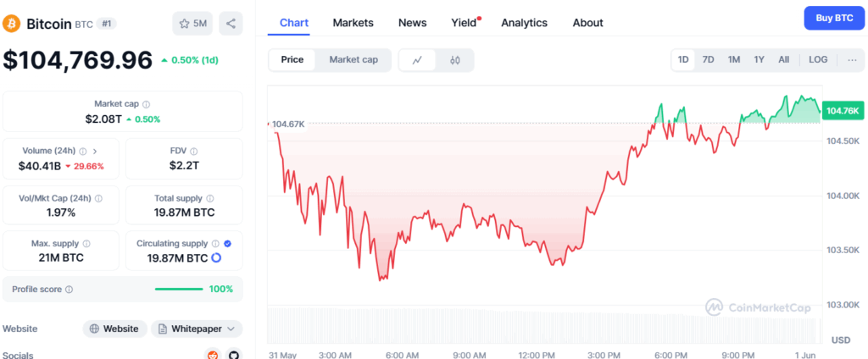Viewport: 868px width, 359px height.
Task: Click the Profile score progress bar
Action: [179, 289]
